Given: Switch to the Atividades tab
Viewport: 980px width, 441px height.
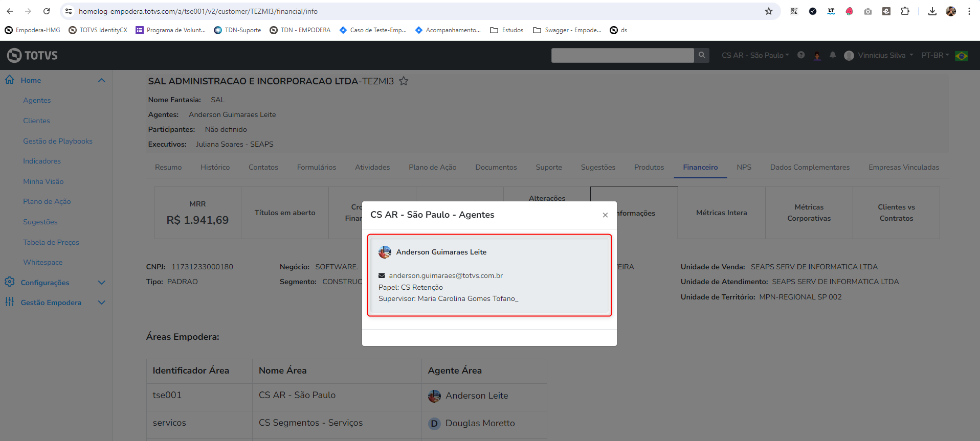Looking at the screenshot, I should 372,167.
